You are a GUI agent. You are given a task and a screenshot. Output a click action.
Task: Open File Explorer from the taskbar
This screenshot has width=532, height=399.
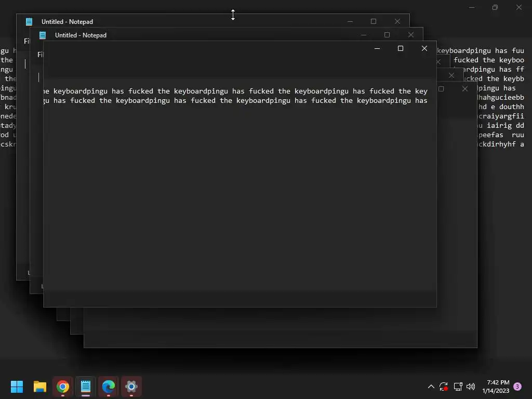pos(39,387)
